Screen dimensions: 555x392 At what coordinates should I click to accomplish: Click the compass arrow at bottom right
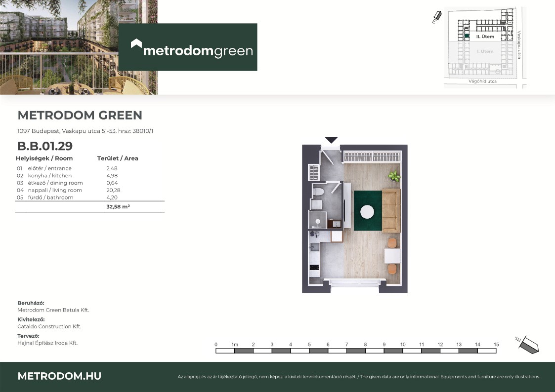pos(527,344)
